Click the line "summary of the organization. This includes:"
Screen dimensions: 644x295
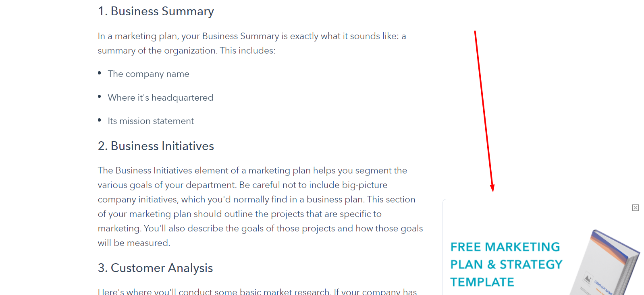(x=187, y=51)
